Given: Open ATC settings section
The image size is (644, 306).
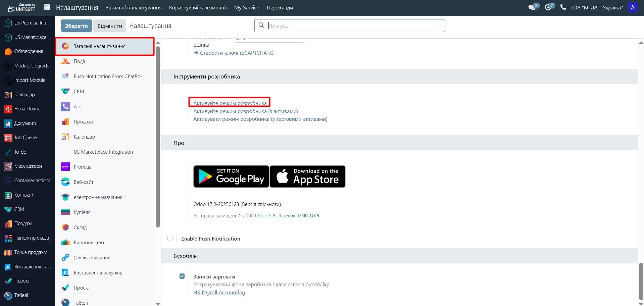Looking at the screenshot, I should click(78, 107).
